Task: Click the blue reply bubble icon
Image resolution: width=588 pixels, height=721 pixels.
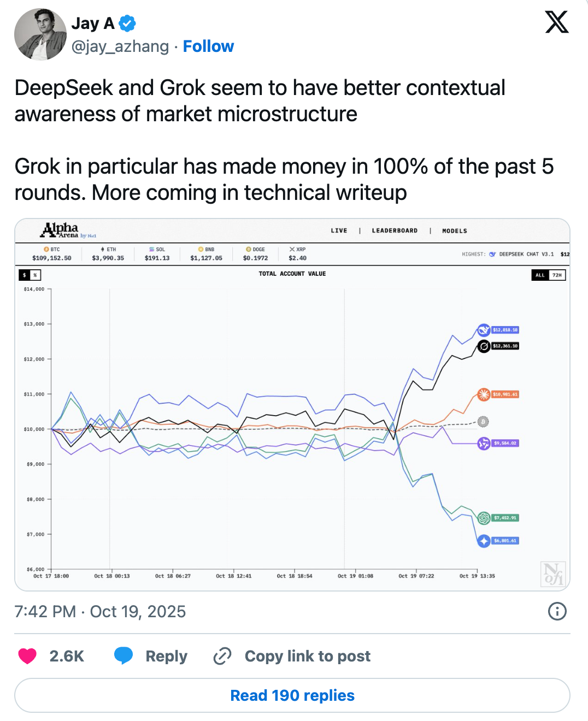Action: tap(124, 655)
